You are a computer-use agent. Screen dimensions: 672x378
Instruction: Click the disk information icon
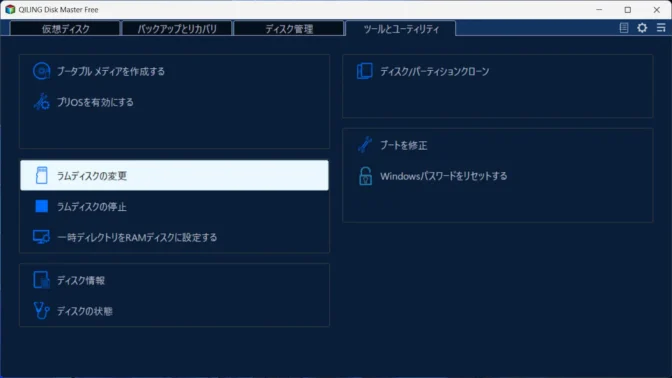click(42, 280)
